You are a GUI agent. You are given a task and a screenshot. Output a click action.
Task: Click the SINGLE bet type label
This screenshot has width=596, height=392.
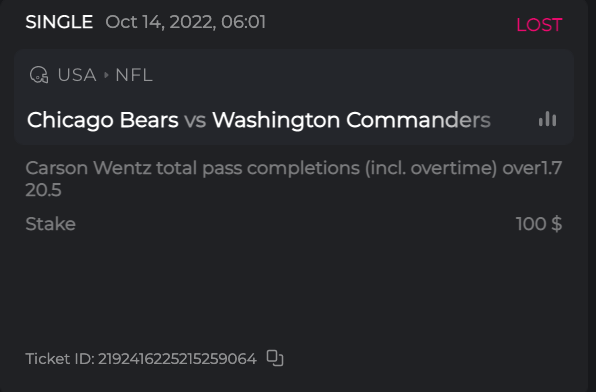pos(59,22)
